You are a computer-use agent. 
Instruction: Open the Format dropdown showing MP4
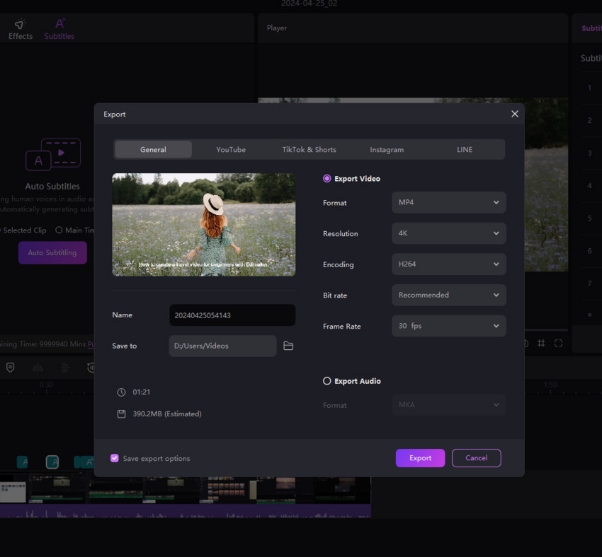(448, 203)
